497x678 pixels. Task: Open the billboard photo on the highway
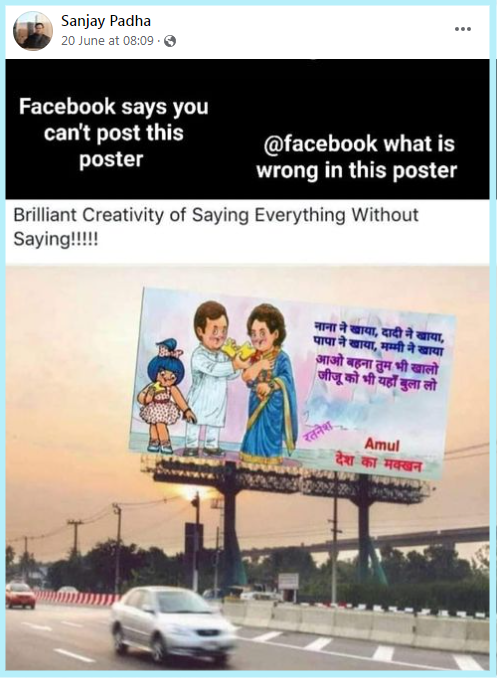point(247,468)
